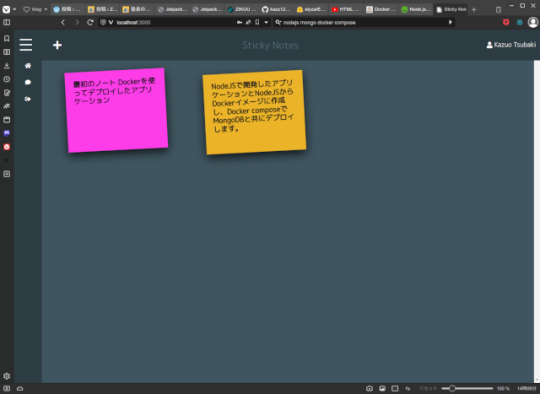The image size is (540, 394).
Task: Open Vivaldi reading list panel
Action: coord(7,52)
